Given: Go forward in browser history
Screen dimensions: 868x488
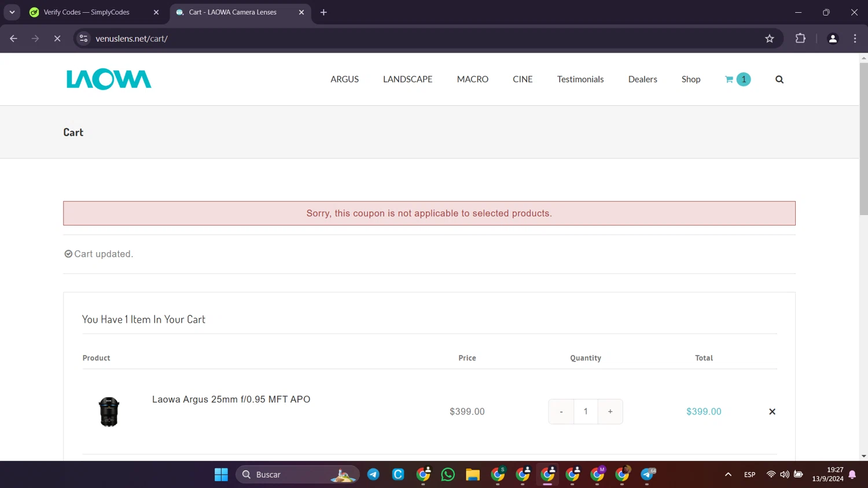Looking at the screenshot, I should [35, 39].
